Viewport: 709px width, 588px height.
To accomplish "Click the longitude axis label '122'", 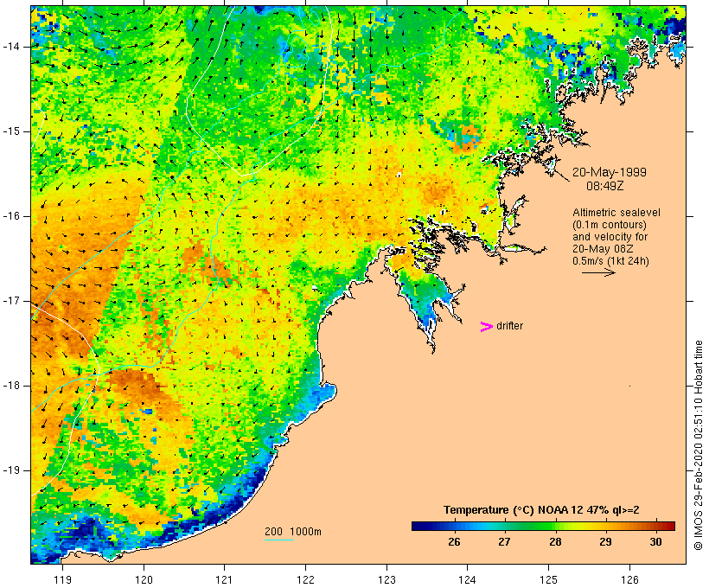I will click(305, 580).
